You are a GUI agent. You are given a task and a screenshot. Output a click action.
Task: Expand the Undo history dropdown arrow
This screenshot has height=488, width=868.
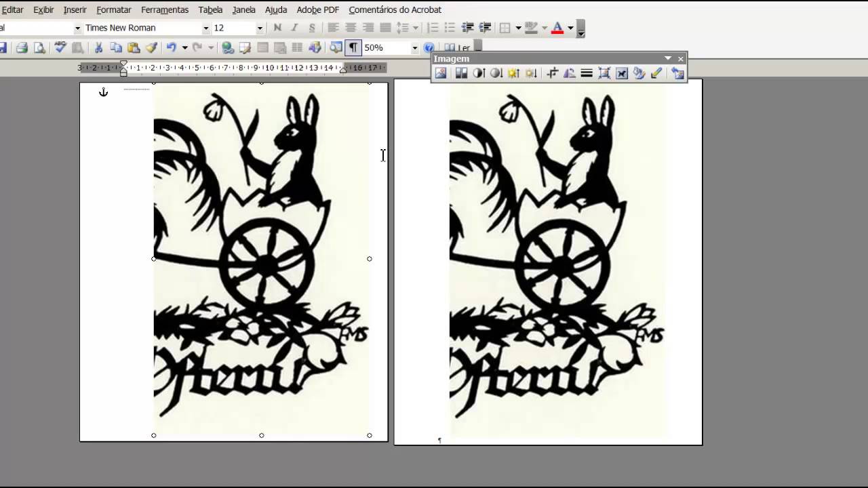point(184,47)
